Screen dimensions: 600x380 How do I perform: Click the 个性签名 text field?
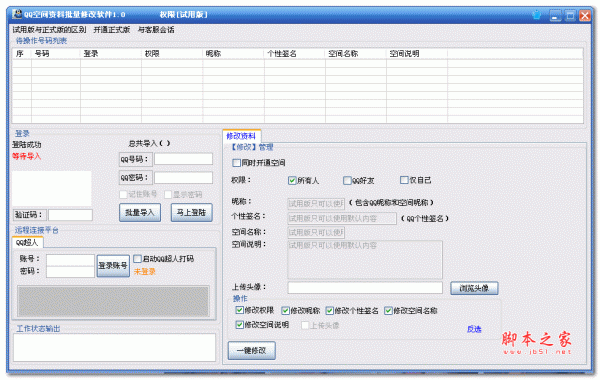point(342,218)
